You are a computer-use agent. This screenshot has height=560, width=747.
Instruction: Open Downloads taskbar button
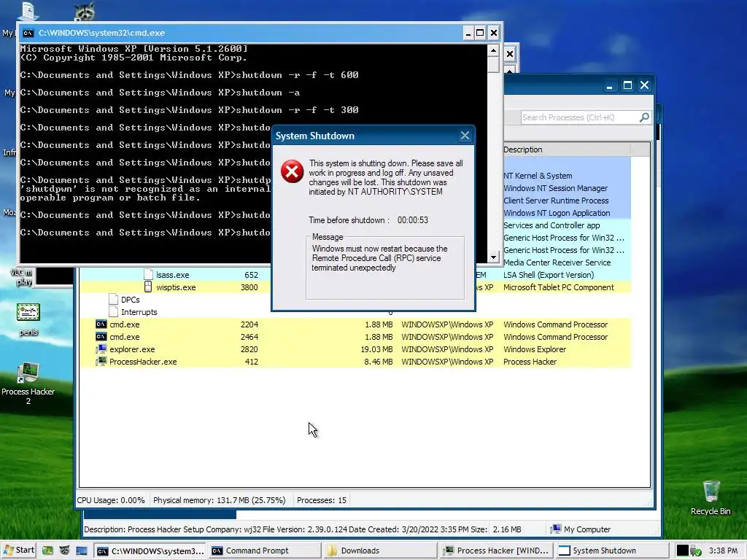pos(381,551)
